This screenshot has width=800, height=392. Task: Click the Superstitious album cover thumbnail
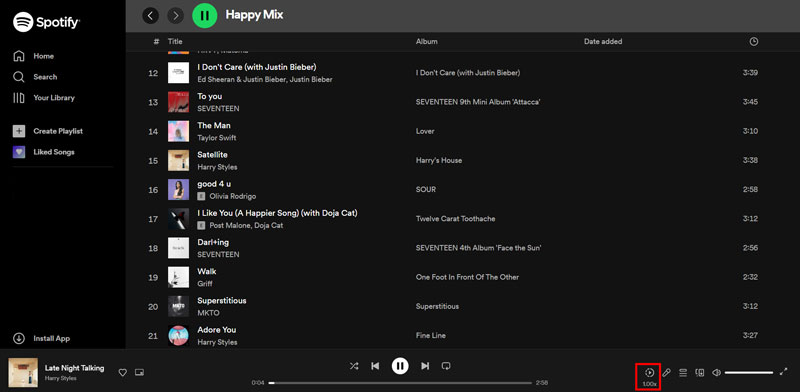point(179,306)
